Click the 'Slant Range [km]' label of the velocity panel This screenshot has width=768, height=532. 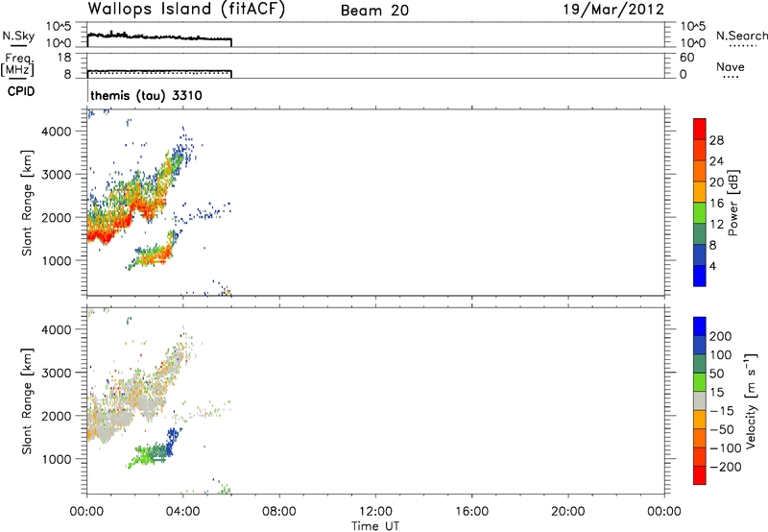click(x=27, y=400)
